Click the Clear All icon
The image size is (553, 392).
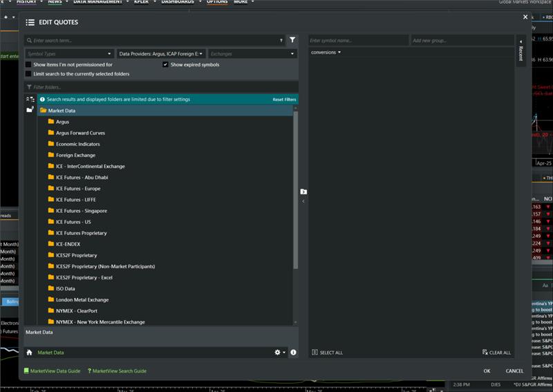(485, 352)
